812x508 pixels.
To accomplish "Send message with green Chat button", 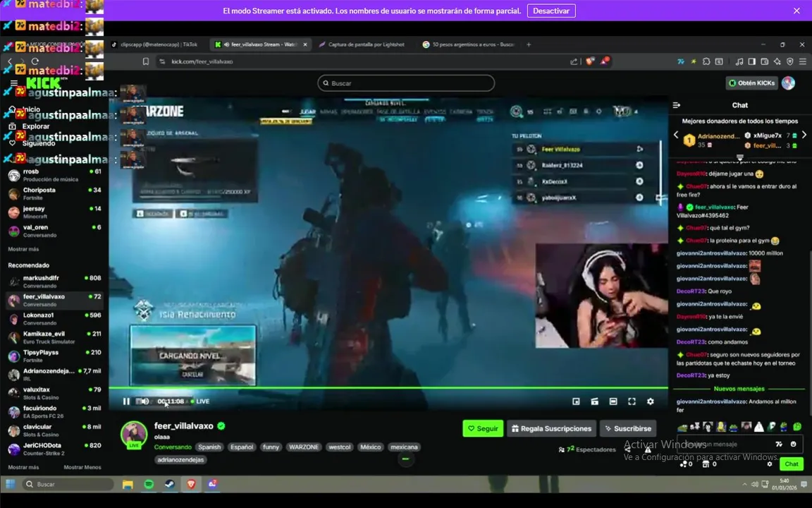I will coord(792,464).
